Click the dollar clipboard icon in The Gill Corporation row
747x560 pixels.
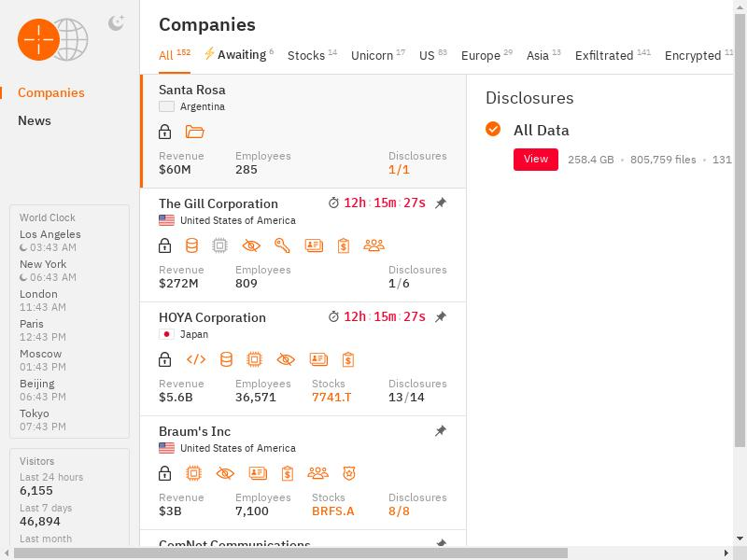click(344, 245)
